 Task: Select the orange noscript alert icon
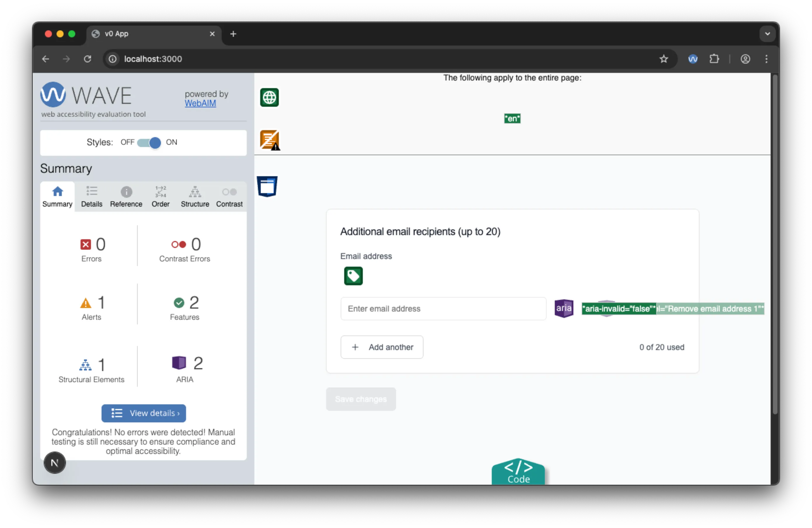269,140
